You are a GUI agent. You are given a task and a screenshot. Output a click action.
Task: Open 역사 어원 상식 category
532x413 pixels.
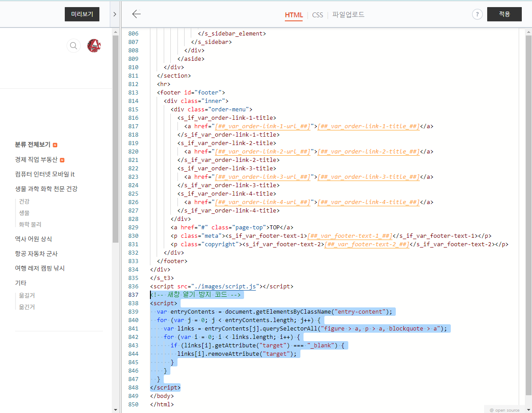pyautogui.click(x=33, y=239)
